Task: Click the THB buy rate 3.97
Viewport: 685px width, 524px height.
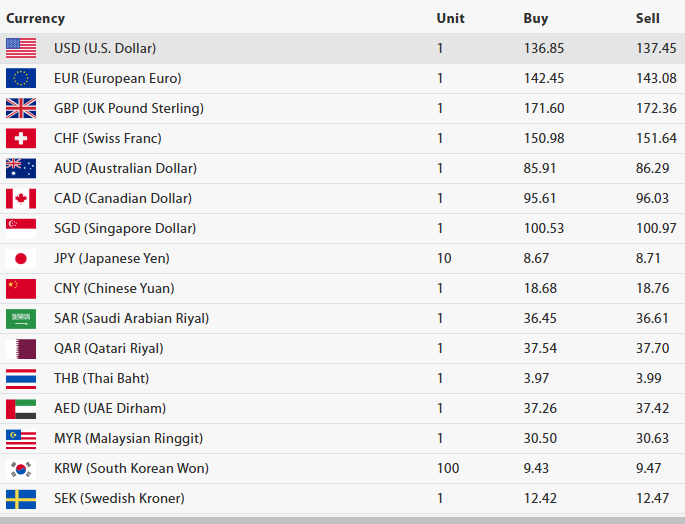Action: [x=537, y=378]
